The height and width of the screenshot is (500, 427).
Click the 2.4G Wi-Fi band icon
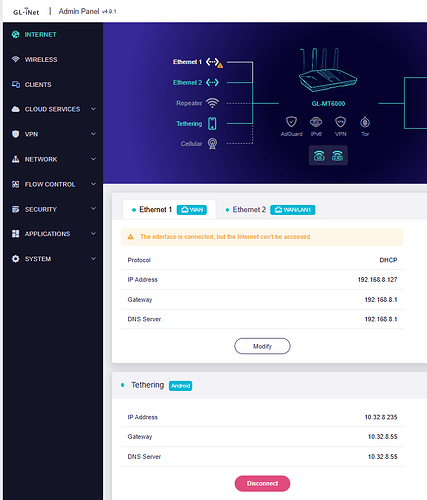tap(337, 156)
